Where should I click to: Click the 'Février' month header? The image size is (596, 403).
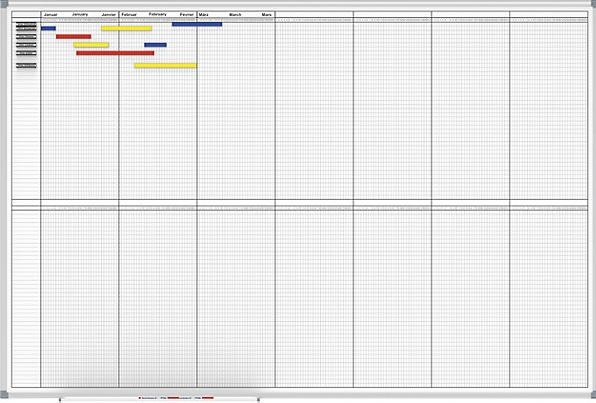coord(187,14)
